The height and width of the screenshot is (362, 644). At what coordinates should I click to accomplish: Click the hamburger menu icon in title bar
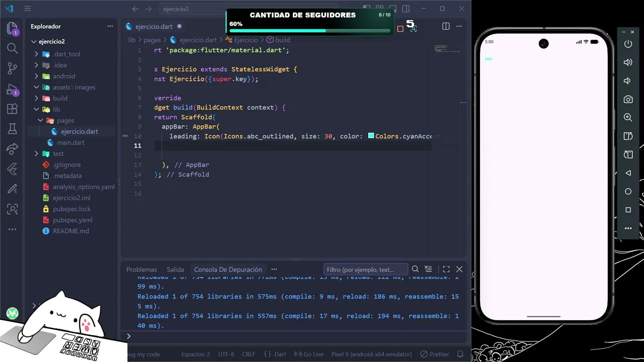(27, 9)
